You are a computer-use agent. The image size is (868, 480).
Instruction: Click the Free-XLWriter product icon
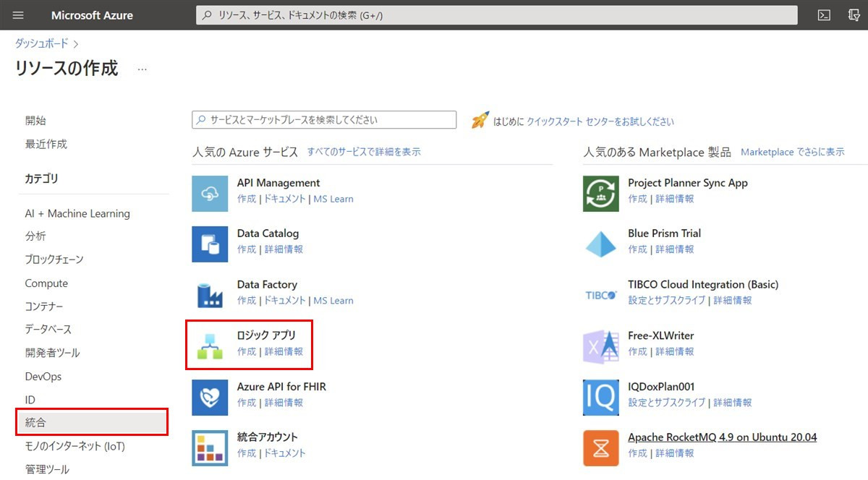[601, 346]
